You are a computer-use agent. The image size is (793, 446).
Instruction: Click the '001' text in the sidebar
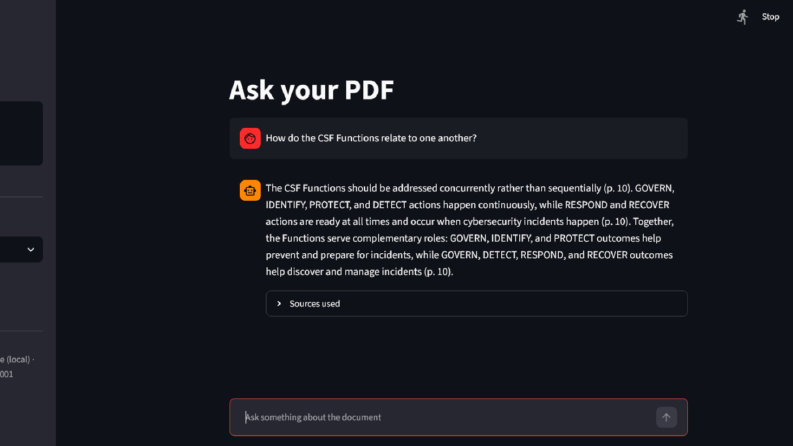point(7,374)
